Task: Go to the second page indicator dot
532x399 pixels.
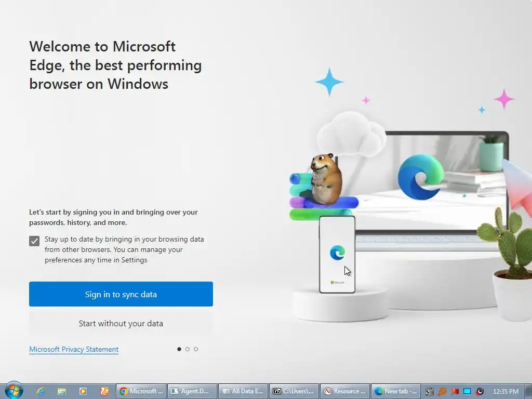Action: point(188,349)
